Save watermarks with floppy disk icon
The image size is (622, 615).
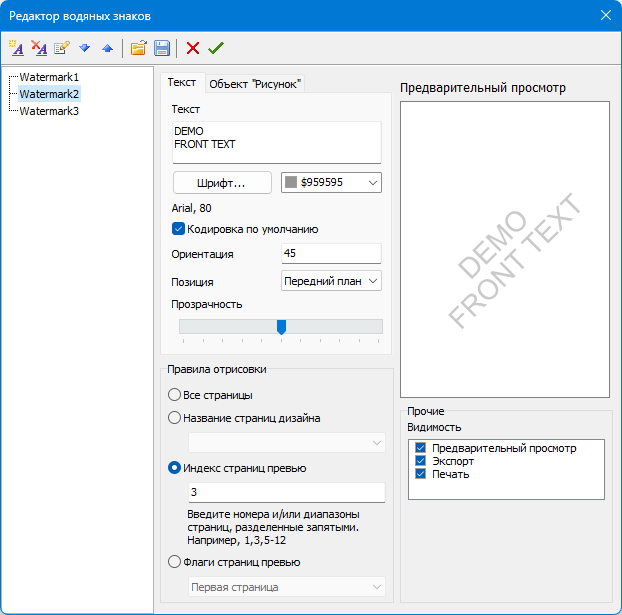[161, 47]
